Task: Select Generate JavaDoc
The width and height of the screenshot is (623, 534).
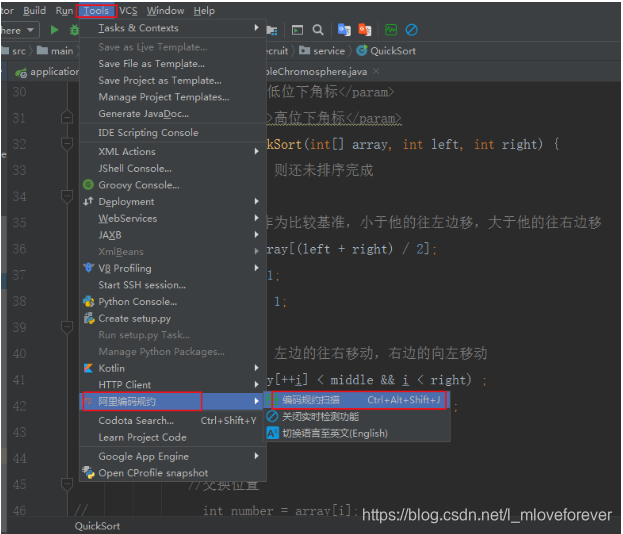Action: (173, 114)
